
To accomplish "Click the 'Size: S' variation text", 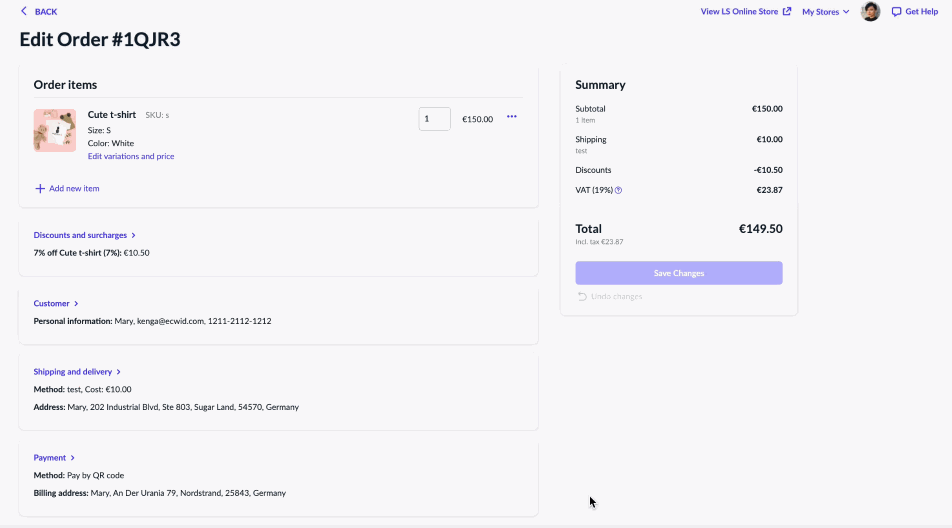I will point(99,130).
